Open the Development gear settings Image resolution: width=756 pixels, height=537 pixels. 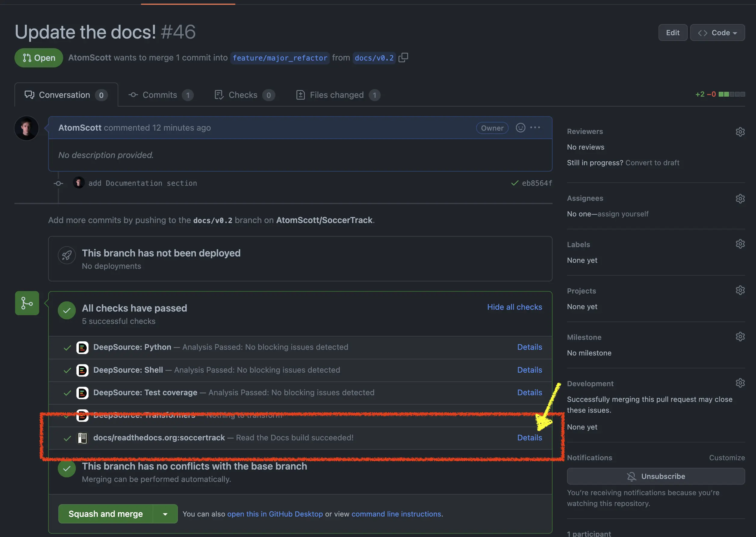[x=740, y=383]
